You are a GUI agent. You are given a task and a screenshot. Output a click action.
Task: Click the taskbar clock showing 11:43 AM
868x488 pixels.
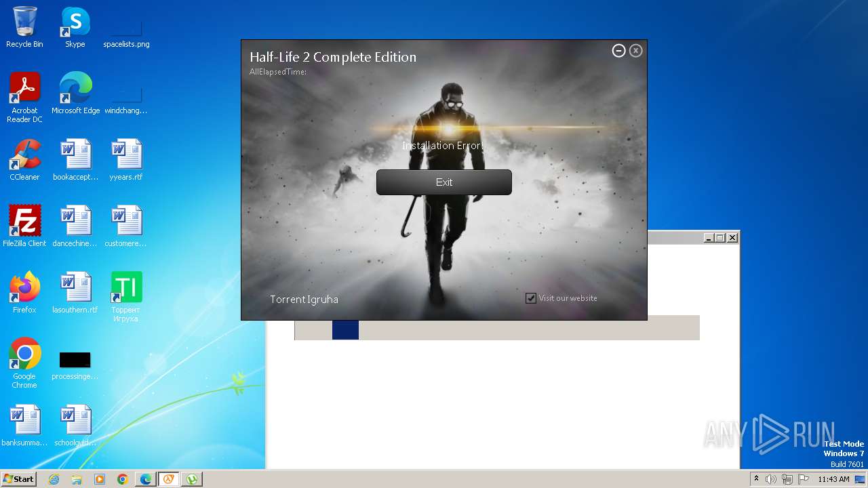(833, 479)
